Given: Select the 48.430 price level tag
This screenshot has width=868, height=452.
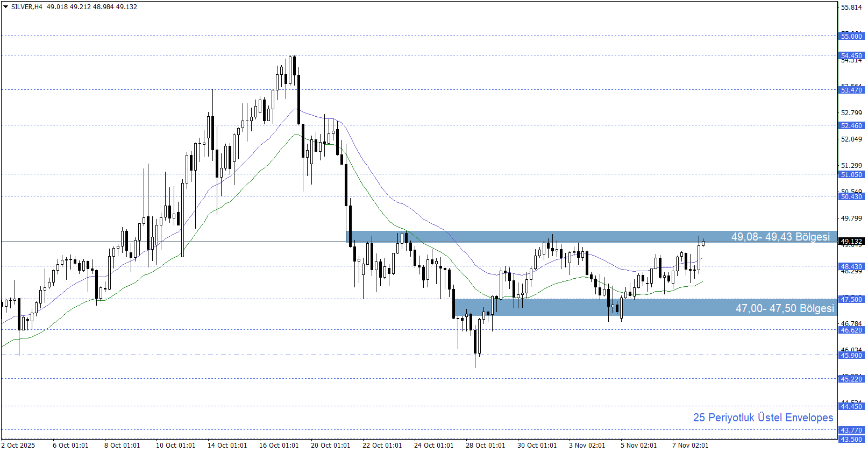Looking at the screenshot, I should click(851, 266).
